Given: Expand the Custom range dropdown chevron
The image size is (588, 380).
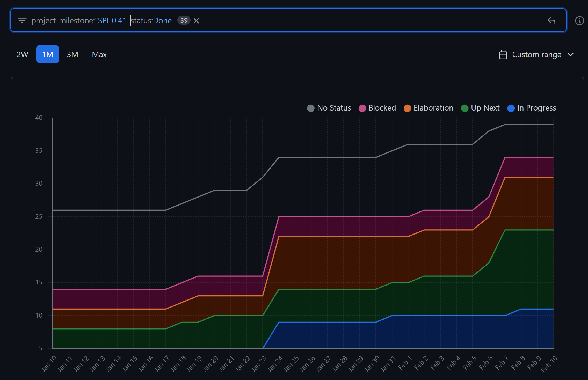Looking at the screenshot, I should (571, 55).
